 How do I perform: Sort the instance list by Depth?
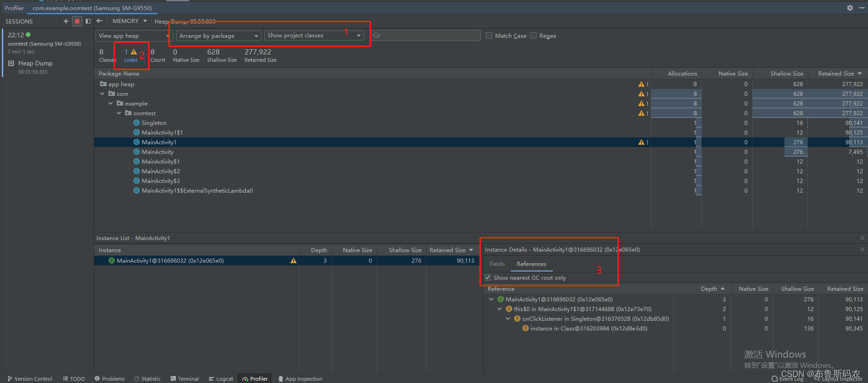[x=316, y=250]
